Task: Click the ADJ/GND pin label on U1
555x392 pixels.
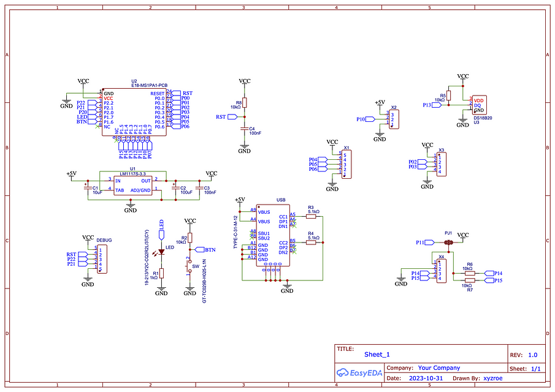Action: 140,190
